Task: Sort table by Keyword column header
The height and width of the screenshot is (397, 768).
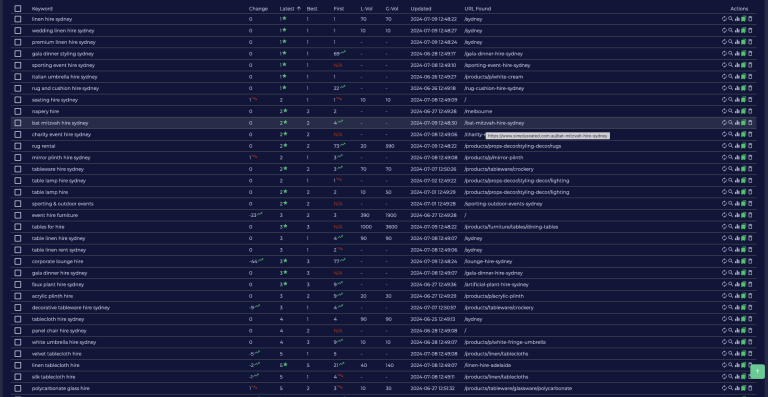Action: coord(42,8)
